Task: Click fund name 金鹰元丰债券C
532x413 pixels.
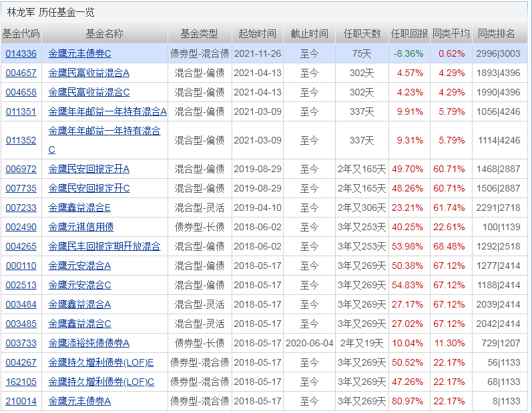Action: tap(79, 53)
